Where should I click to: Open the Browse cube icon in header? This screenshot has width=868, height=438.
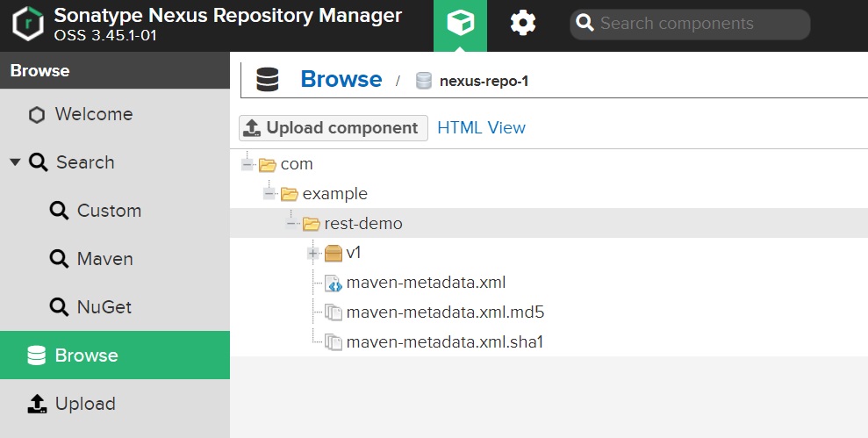tap(460, 24)
